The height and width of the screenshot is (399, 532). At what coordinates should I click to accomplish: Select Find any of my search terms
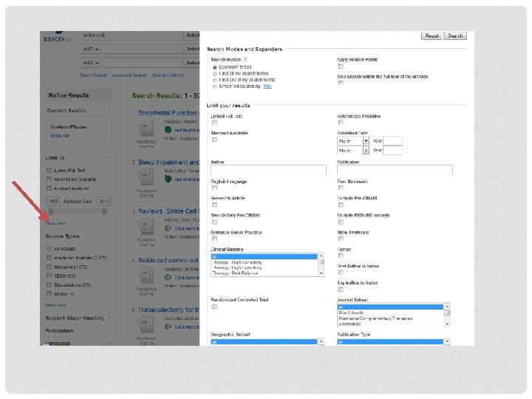pos(215,80)
